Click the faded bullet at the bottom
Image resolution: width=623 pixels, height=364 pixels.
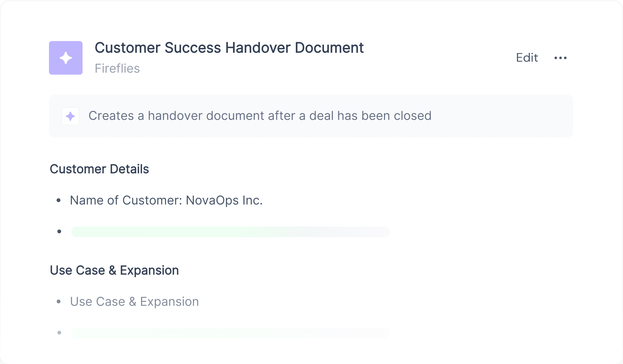59,333
